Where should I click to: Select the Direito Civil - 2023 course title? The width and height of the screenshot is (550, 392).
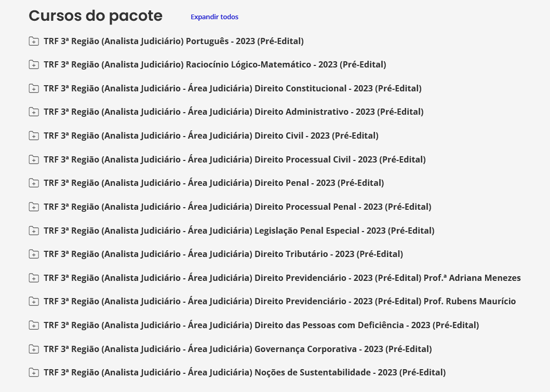point(211,136)
